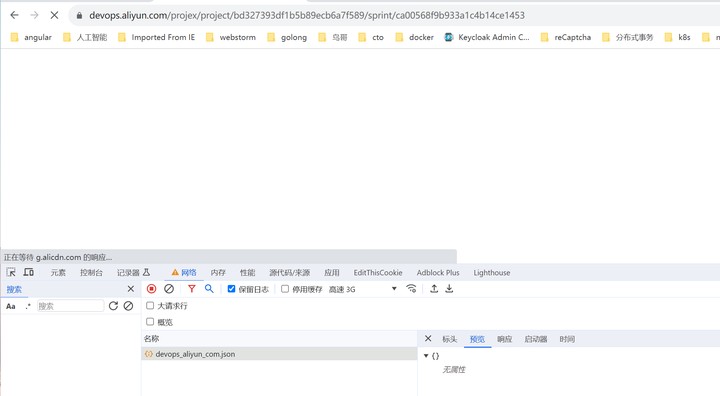
Task: Click the refresh search results icon
Action: (113, 306)
